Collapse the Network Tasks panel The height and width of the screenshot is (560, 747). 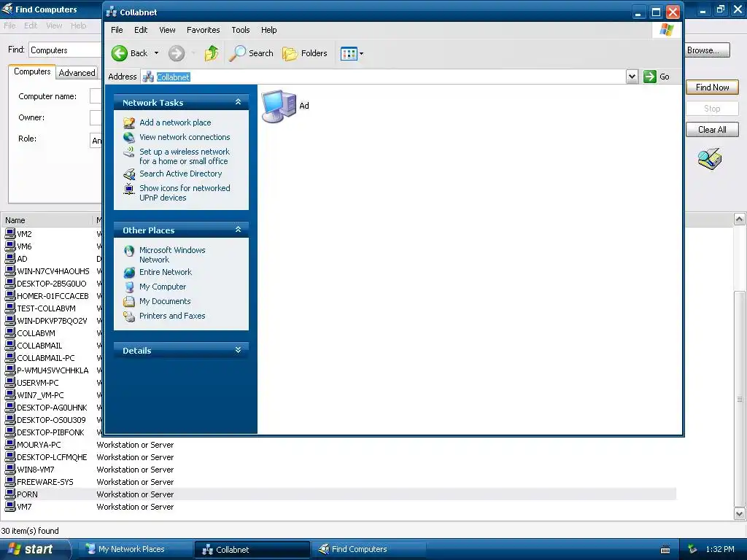[239, 102]
